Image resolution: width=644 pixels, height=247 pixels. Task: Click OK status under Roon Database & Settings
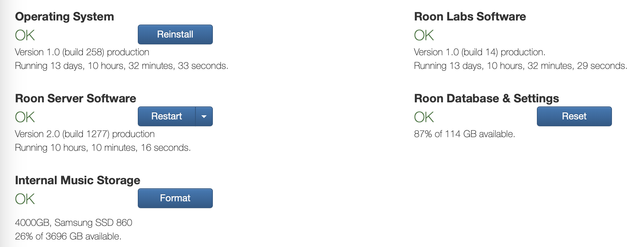424,117
